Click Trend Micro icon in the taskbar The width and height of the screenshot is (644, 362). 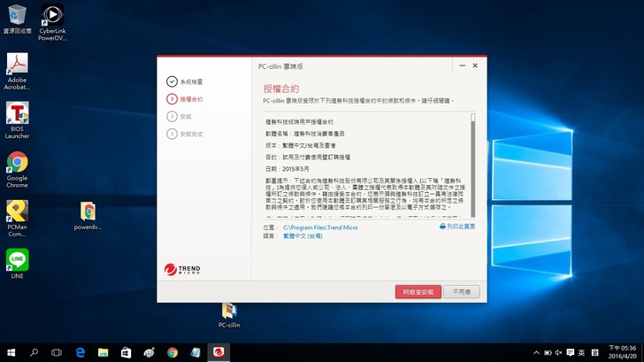coord(218,352)
